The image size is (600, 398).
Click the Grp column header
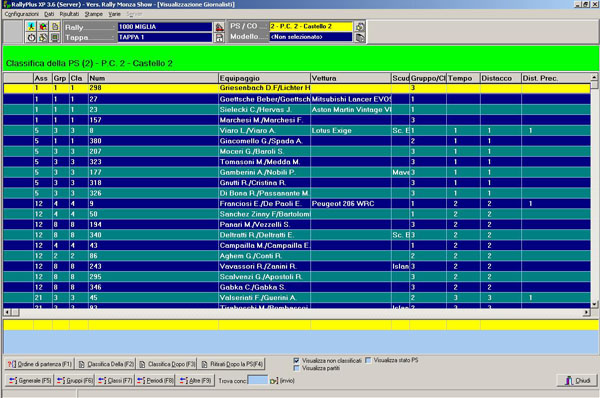(x=61, y=78)
